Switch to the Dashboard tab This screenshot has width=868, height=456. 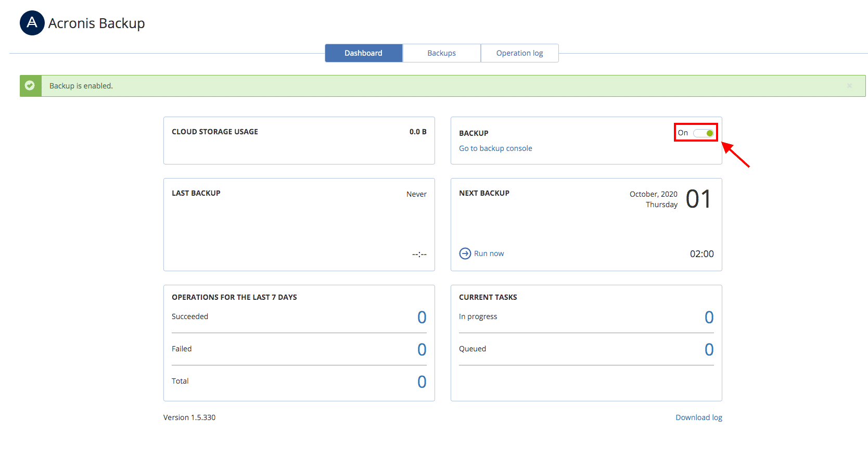click(x=364, y=53)
